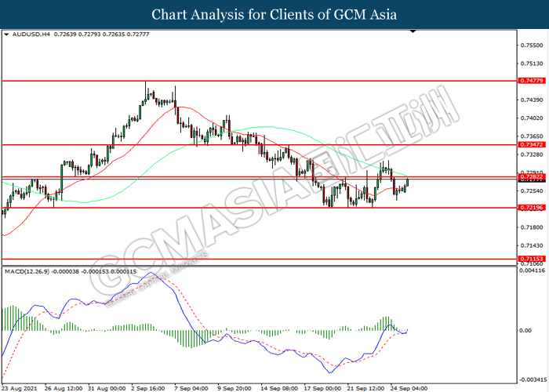Click the 0.73472 red price label

tap(532, 145)
